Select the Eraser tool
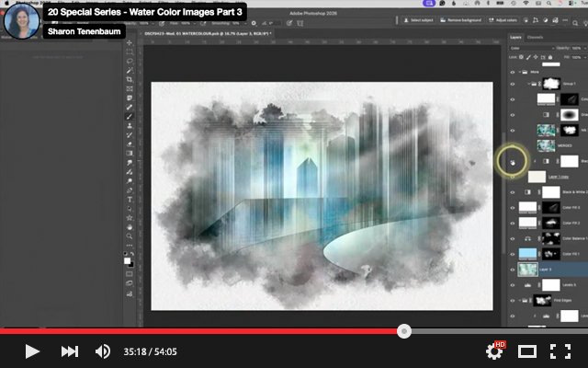Screen dimensions: 588x368 [130, 144]
